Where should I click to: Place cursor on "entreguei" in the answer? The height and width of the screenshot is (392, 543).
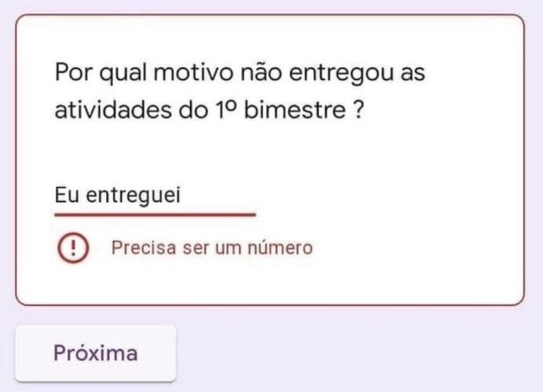(134, 195)
